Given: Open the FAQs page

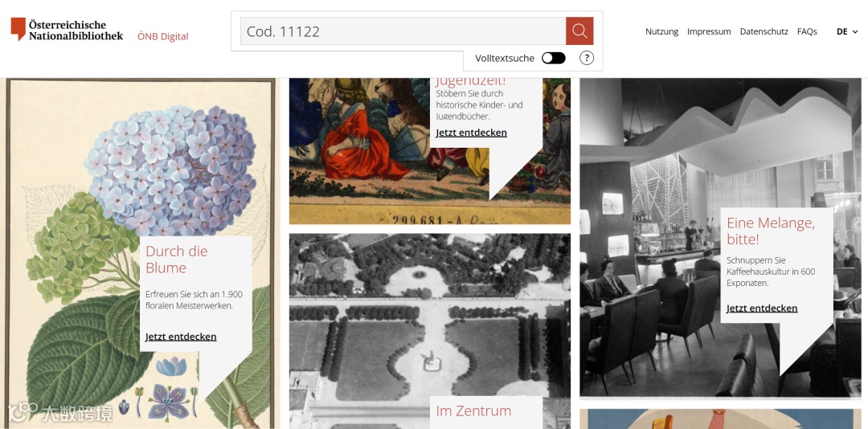Looking at the screenshot, I should tap(807, 31).
